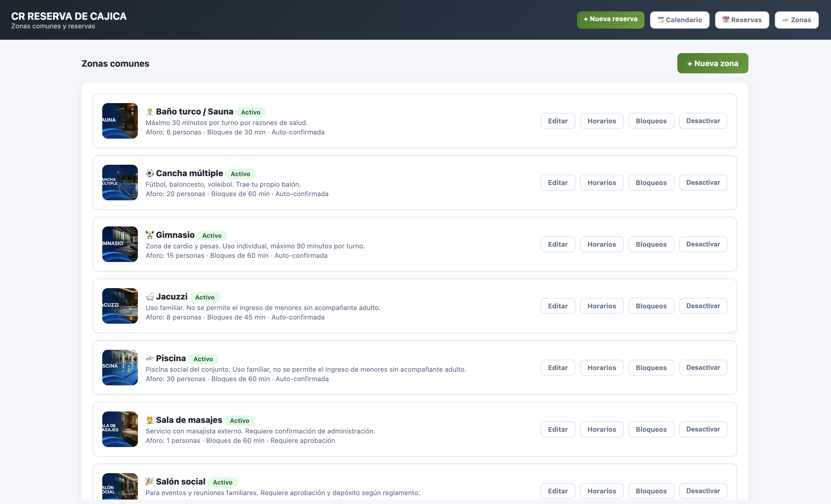The image size is (831, 504).
Task: Click the bathtub icon beside Jacuzzi
Action: 150,297
